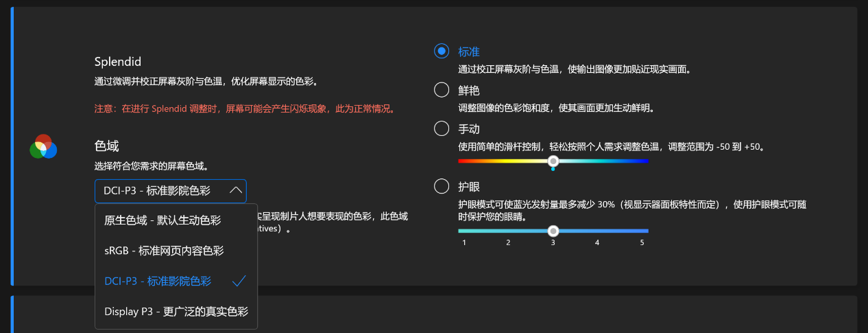Select 原生色域 - 默认生动色彩 from the list
868x333 pixels.
[x=162, y=220]
